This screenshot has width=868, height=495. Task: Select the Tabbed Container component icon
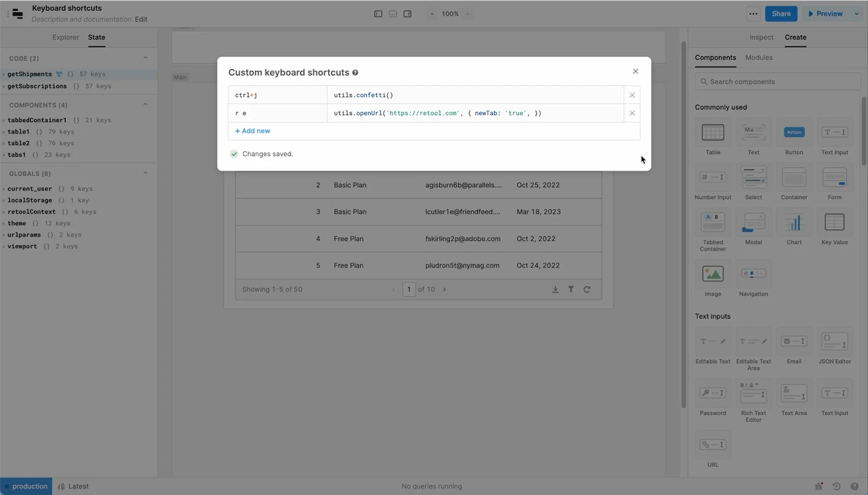[713, 223]
